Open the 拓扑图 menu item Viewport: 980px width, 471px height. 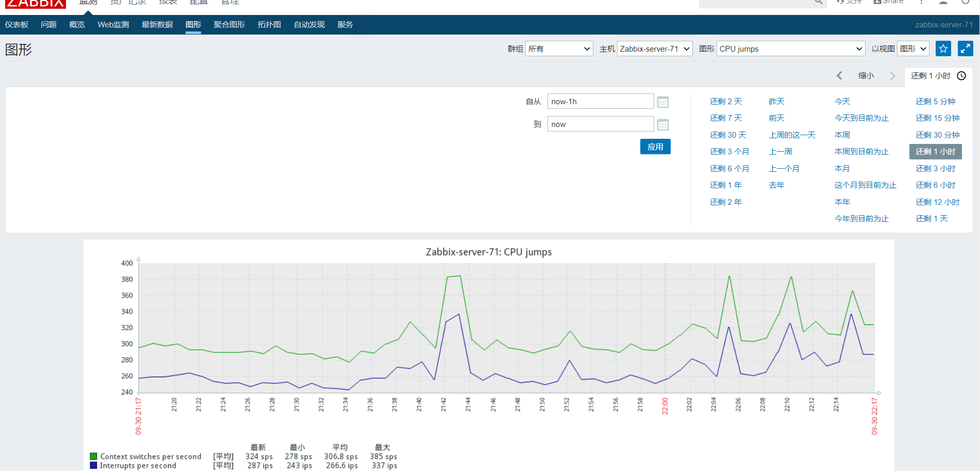pyautogui.click(x=269, y=25)
